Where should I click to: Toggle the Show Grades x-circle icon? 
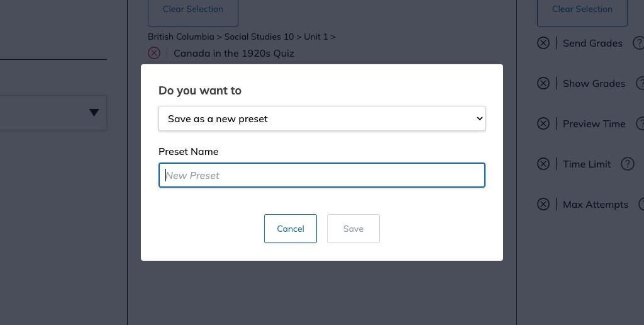[x=543, y=83]
